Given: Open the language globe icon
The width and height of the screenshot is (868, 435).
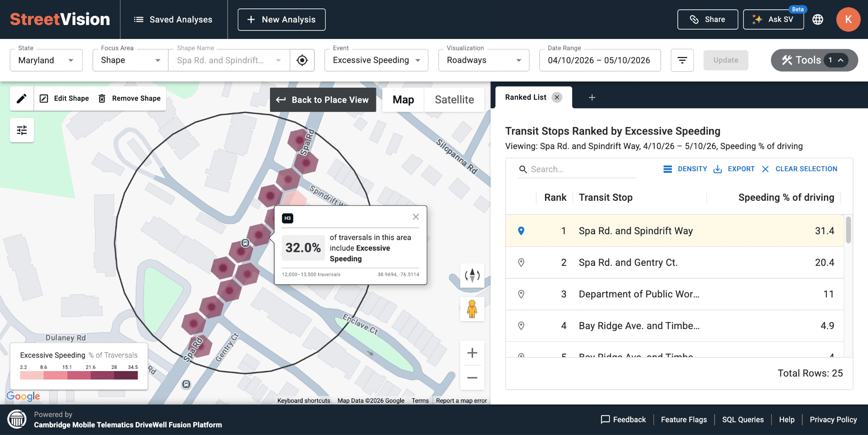Looking at the screenshot, I should click(x=818, y=19).
